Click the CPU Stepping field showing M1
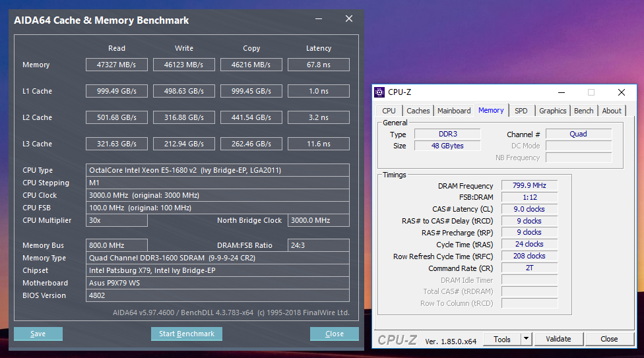 (218, 183)
